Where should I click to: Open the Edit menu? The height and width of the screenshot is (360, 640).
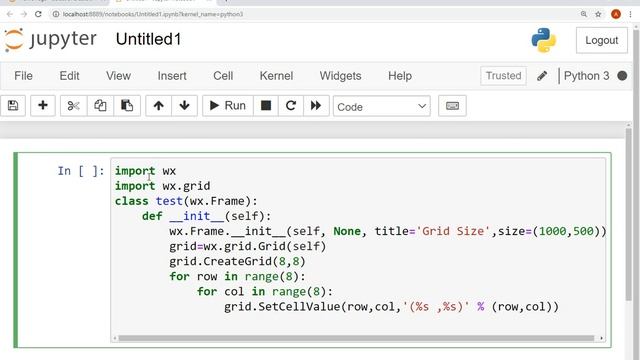tap(69, 76)
